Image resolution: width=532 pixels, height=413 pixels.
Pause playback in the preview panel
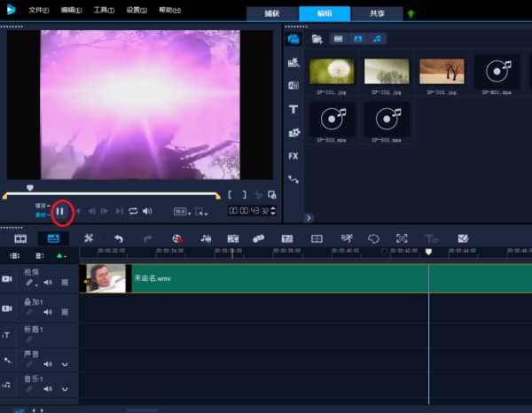click(x=60, y=211)
